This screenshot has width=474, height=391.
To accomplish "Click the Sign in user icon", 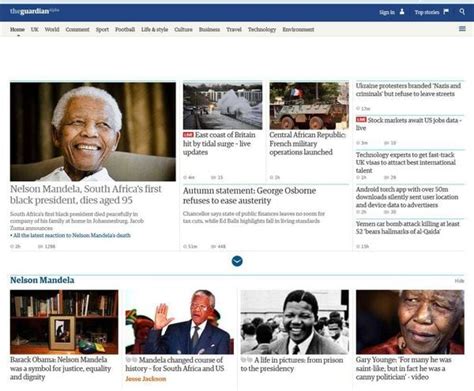I will tap(402, 12).
